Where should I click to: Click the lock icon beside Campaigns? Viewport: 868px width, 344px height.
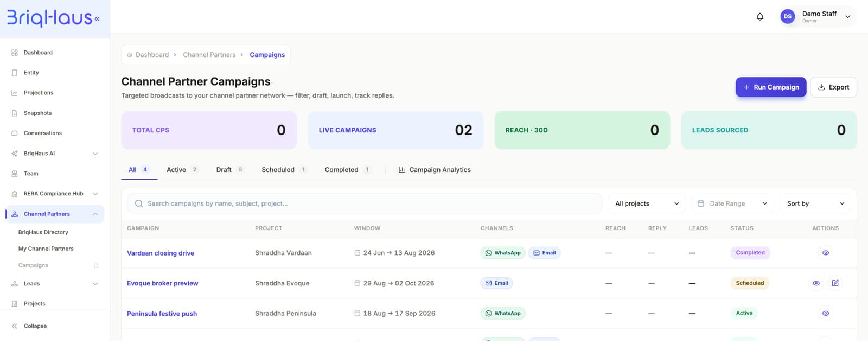click(x=96, y=265)
